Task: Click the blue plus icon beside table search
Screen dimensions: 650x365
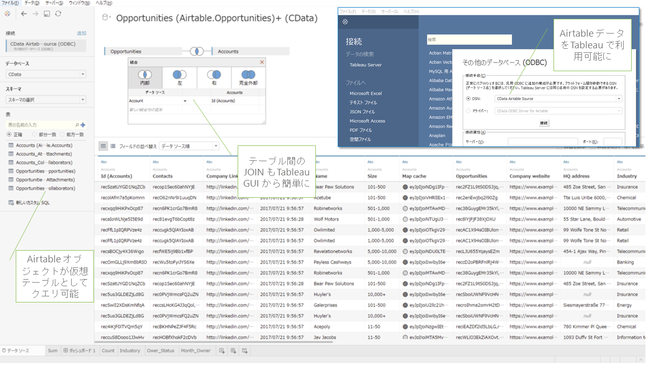Action: pyautogui.click(x=83, y=125)
